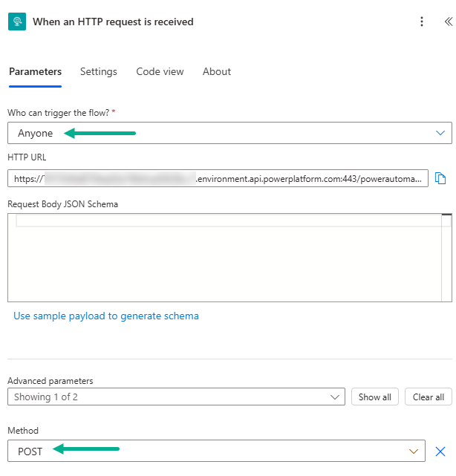Select the HTTP URL text field
Screen dimensions: 456x476
[x=218, y=178]
